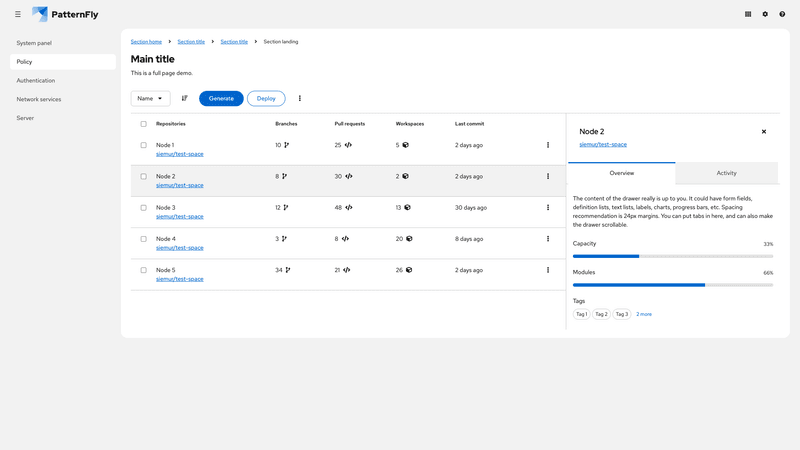Toggle the hamburger navigation menu

(x=18, y=14)
